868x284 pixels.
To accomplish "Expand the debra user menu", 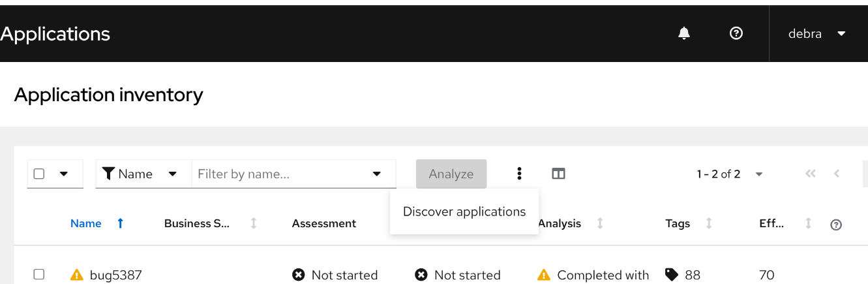I will 817,33.
